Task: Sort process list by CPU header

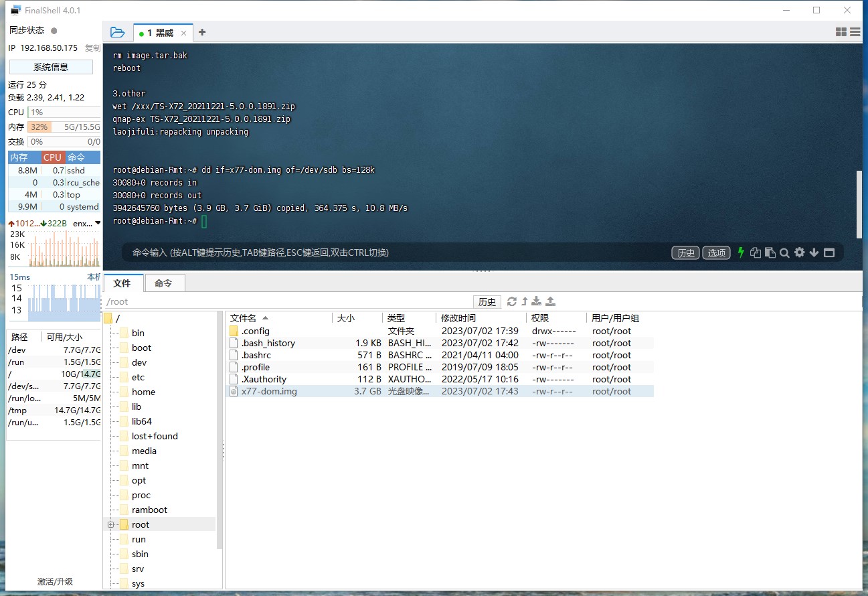Action: pyautogui.click(x=52, y=157)
